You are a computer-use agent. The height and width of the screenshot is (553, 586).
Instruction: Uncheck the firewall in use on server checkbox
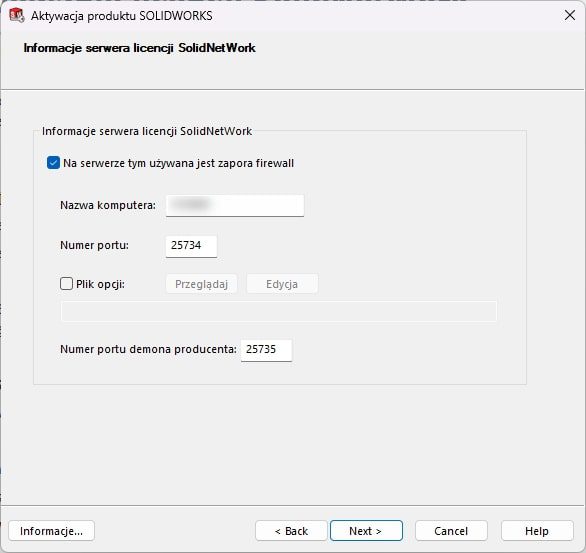53,163
